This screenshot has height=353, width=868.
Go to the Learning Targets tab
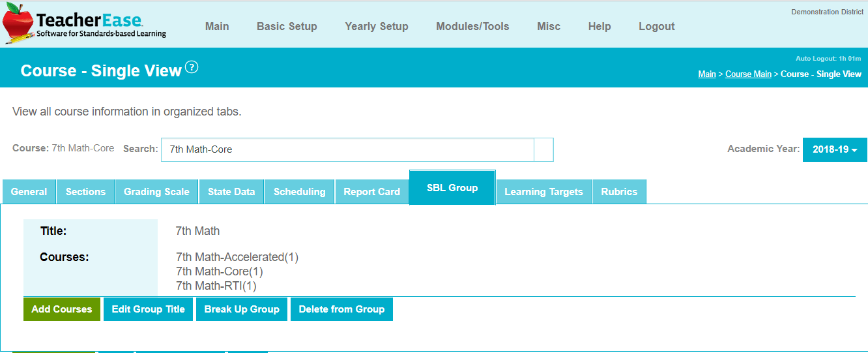tap(543, 192)
